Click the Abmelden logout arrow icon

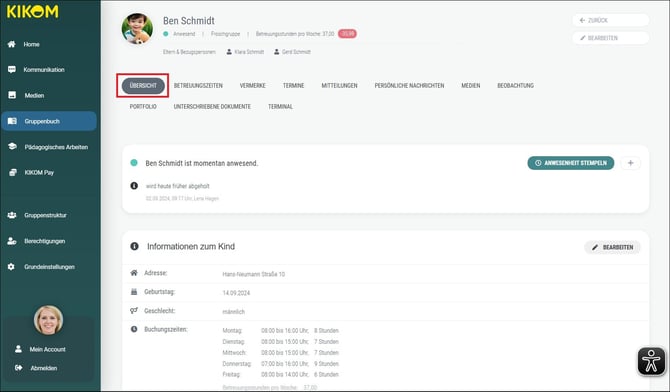[18, 368]
